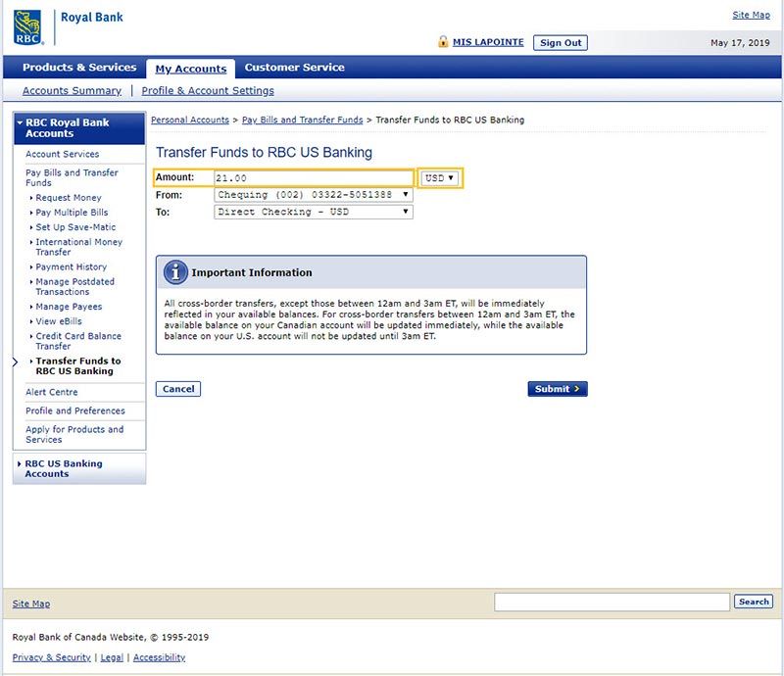Open the Site Map link at top right

pyautogui.click(x=751, y=15)
